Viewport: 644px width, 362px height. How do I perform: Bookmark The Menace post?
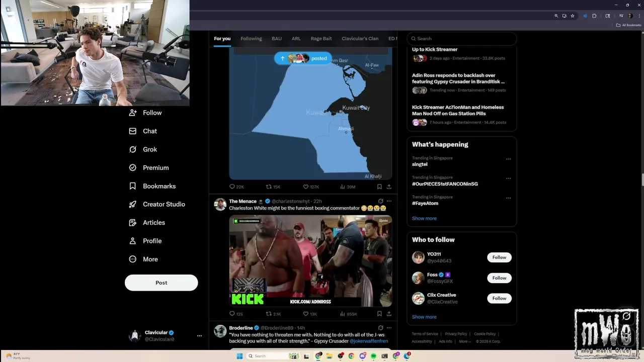379,314
